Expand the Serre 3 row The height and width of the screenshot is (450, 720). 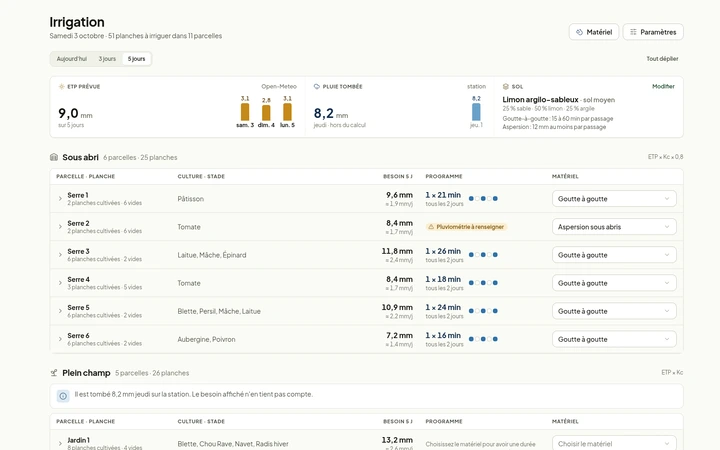[x=60, y=255]
